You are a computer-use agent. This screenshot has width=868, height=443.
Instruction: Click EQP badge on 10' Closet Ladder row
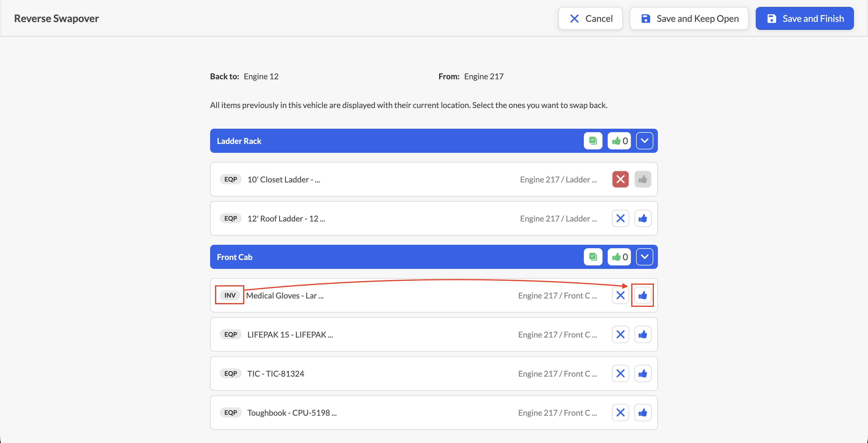click(x=231, y=179)
